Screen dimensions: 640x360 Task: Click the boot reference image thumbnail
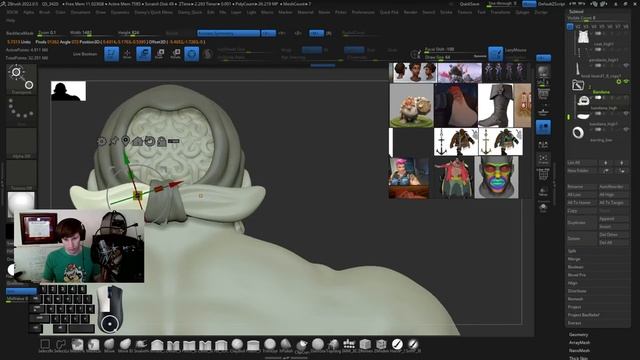tap(496, 106)
